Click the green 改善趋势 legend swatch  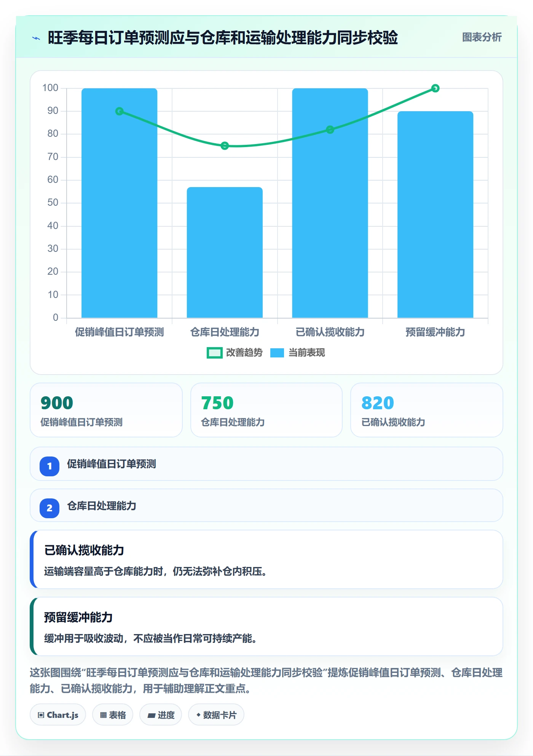(x=214, y=353)
